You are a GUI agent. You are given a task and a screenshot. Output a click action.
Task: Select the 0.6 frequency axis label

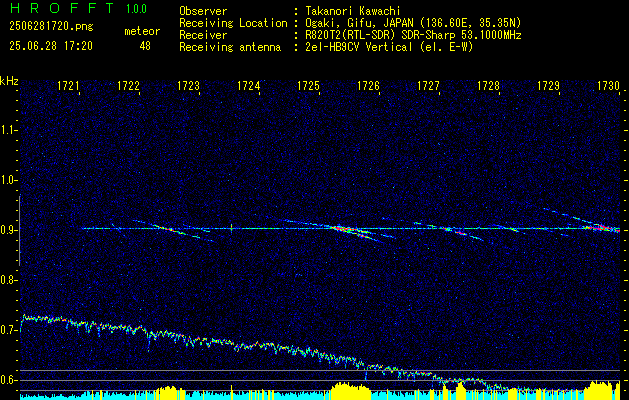[x=8, y=380]
